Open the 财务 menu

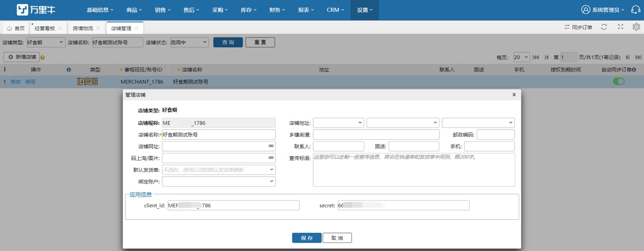(x=277, y=10)
